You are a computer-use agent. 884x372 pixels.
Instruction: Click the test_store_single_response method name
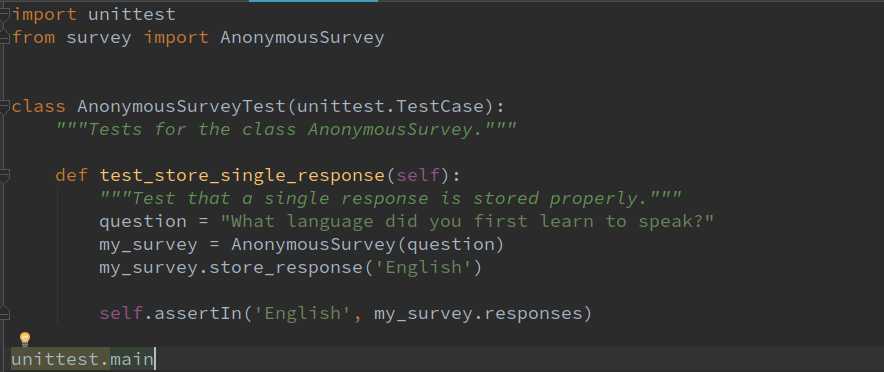(x=242, y=175)
